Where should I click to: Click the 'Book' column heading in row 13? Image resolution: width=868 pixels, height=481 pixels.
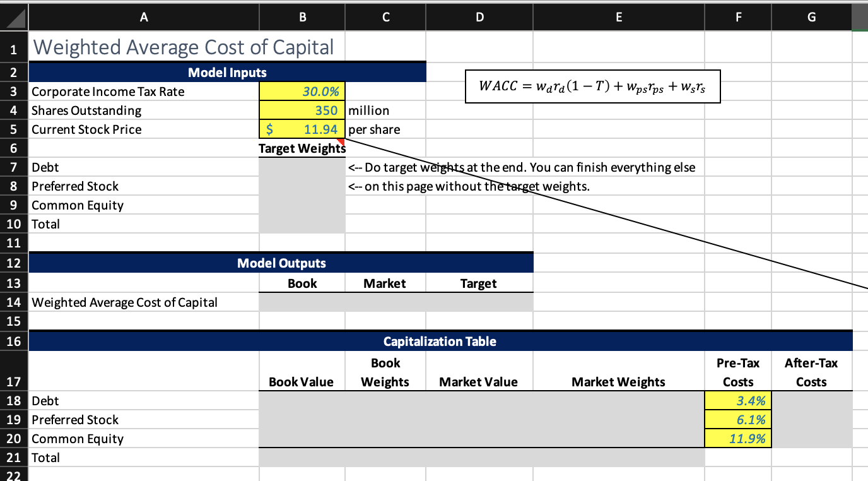(x=302, y=283)
